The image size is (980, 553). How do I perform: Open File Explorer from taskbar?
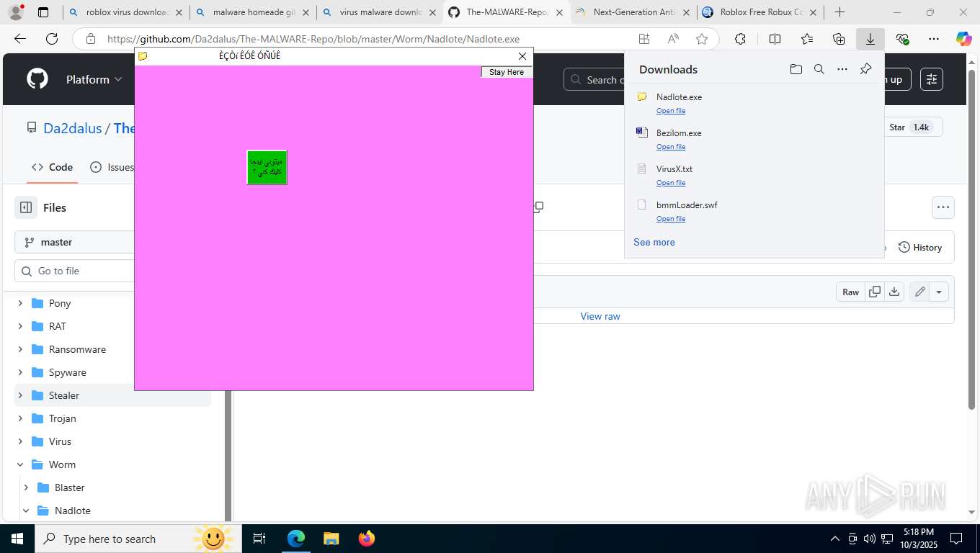pos(331,539)
